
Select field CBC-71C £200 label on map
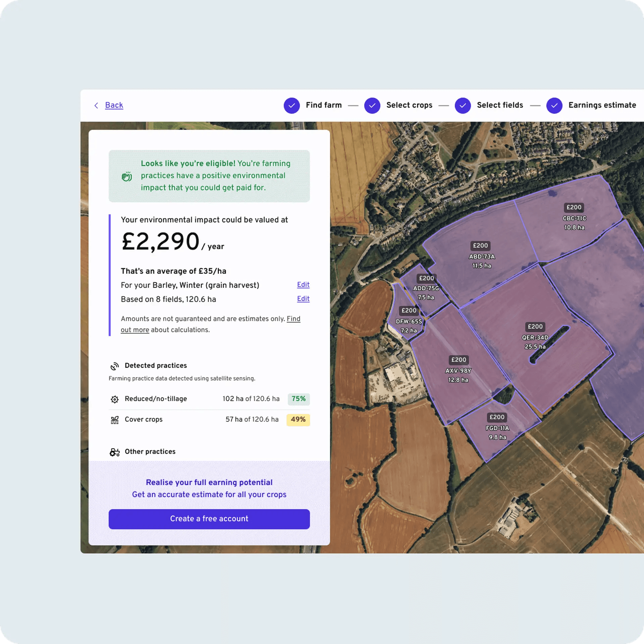tap(574, 208)
